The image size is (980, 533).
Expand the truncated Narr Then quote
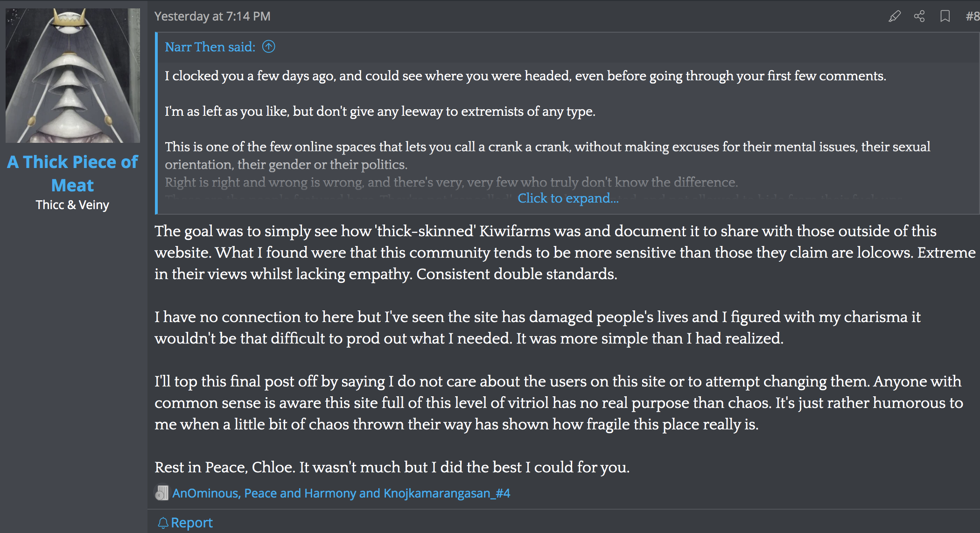point(568,198)
